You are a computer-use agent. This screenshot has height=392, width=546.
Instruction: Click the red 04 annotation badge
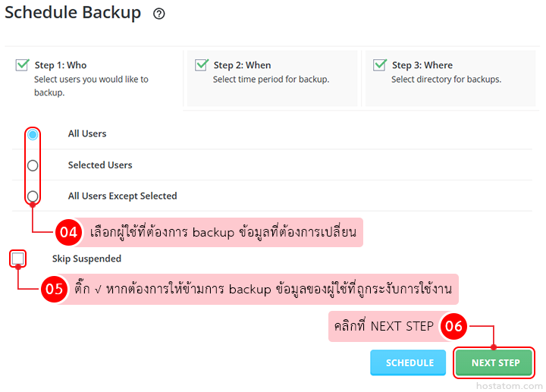pyautogui.click(x=69, y=232)
